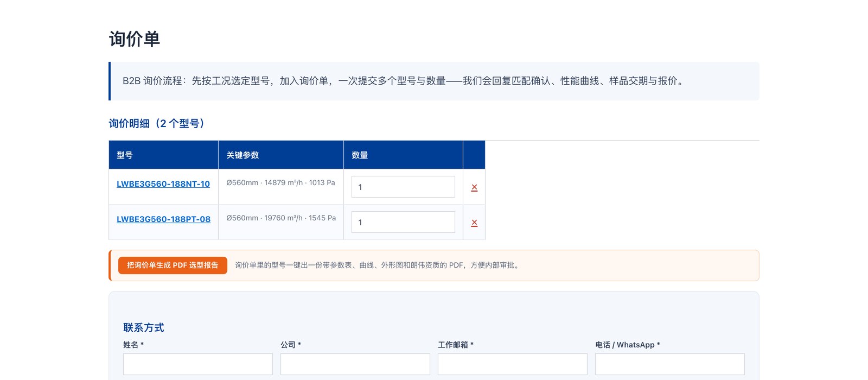Click the quantity field for LWBE3G560-188NT-10

point(403,187)
